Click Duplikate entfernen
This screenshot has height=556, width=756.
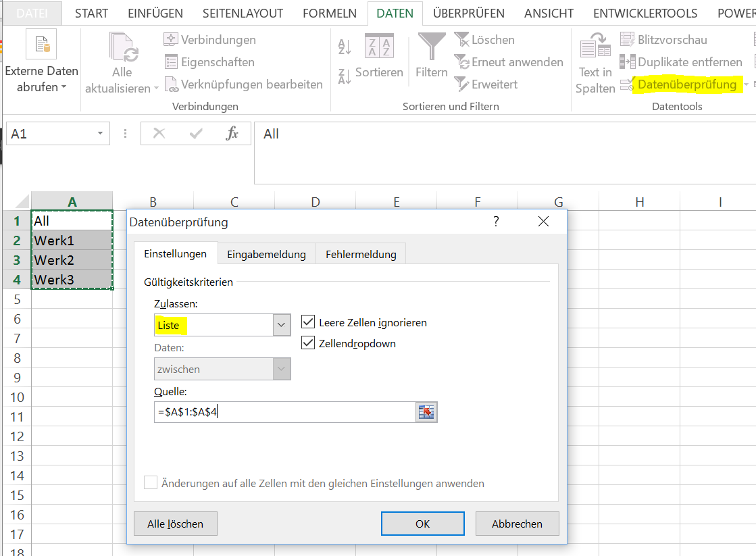point(681,61)
